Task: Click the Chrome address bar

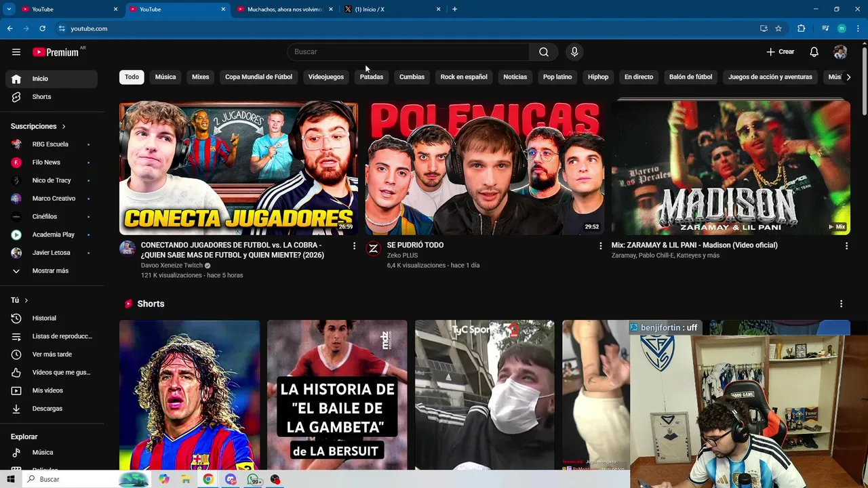Action: click(x=407, y=28)
